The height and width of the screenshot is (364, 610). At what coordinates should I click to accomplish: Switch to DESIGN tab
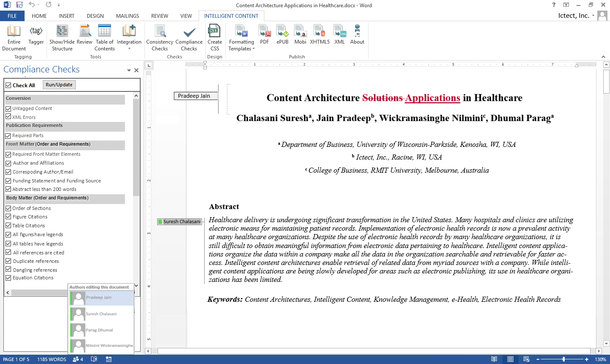coord(95,16)
